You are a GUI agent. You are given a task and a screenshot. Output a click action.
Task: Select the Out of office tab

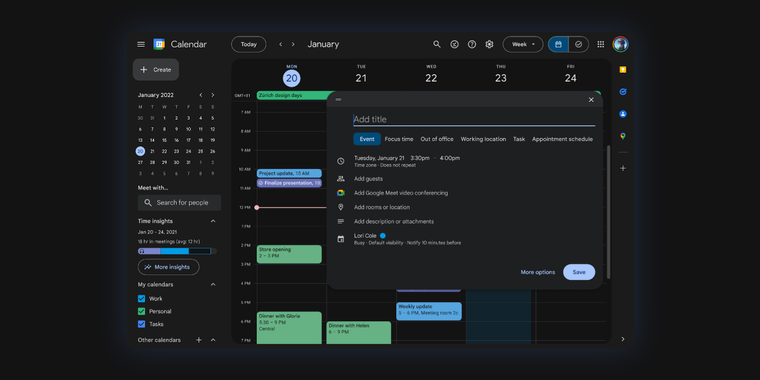point(437,139)
